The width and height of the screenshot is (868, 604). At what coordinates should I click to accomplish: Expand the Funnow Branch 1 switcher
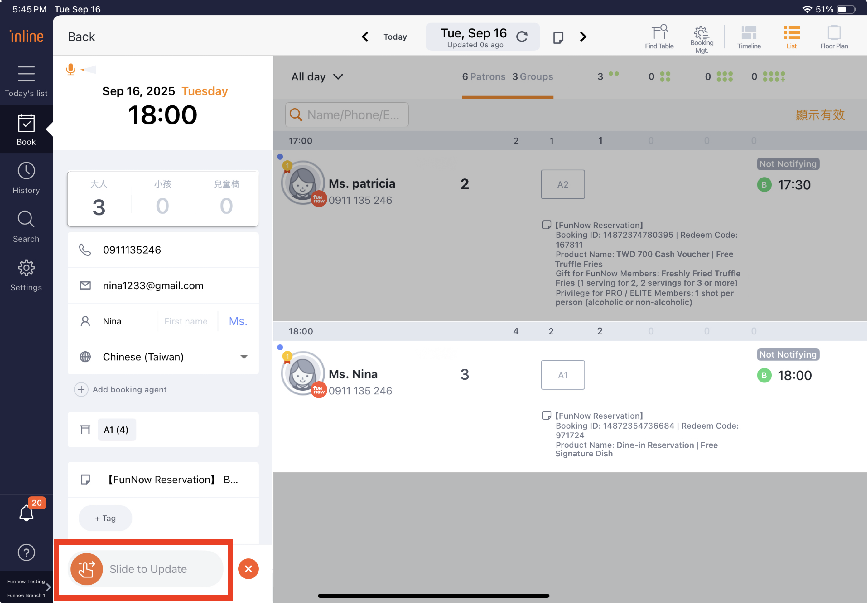click(27, 588)
